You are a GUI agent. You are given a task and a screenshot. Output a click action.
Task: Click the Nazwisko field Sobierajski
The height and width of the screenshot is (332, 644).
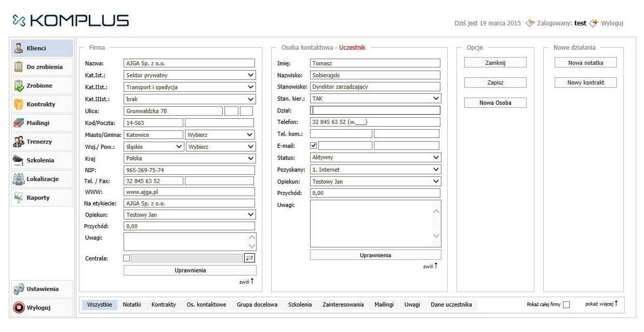(x=375, y=75)
